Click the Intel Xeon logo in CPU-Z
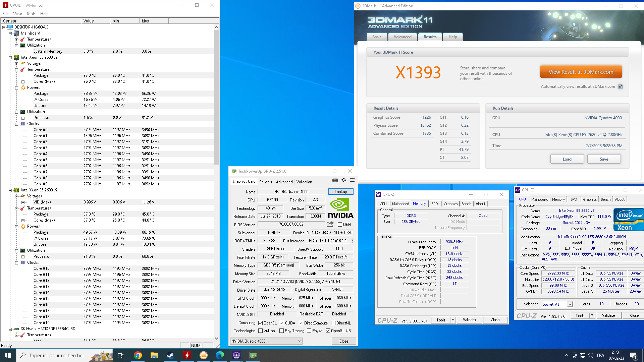 [628, 220]
